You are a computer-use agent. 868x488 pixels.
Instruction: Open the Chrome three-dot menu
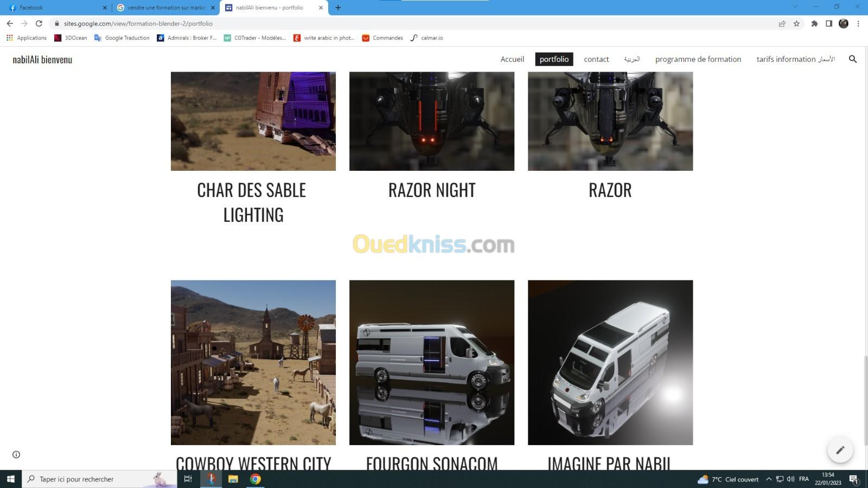point(858,23)
